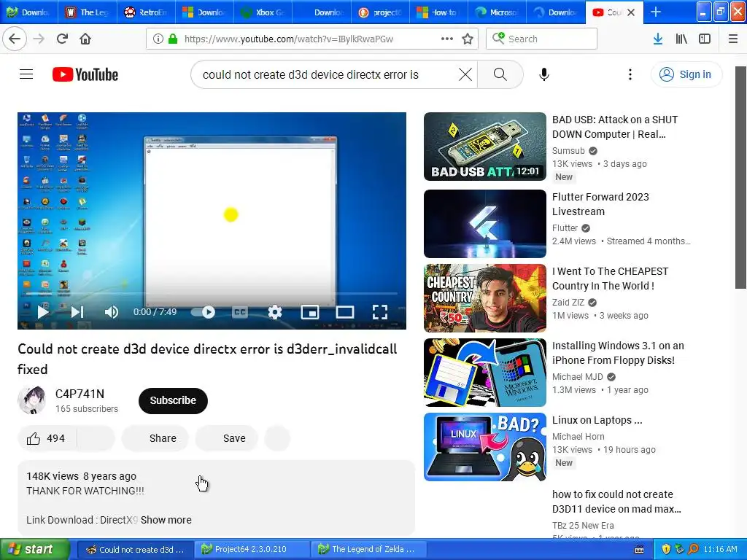Switch to the Xbox browser tab
The image size is (747, 560).
(263, 12)
